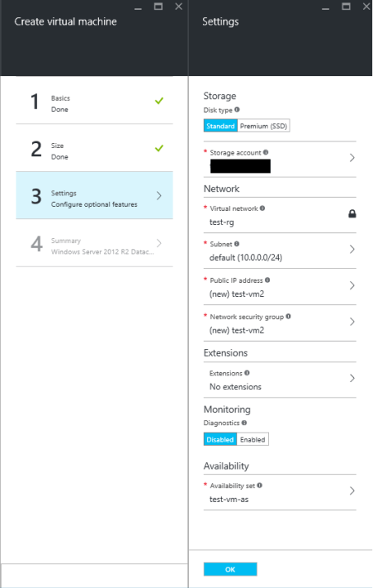The height and width of the screenshot is (588, 373).
Task: Open step 3 Settings Configure optional features
Action: click(94, 195)
